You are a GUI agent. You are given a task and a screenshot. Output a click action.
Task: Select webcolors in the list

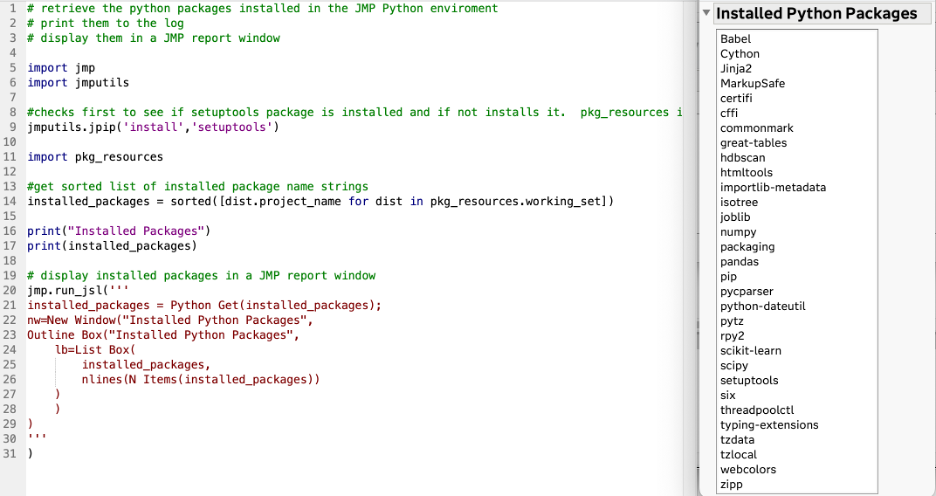748,469
